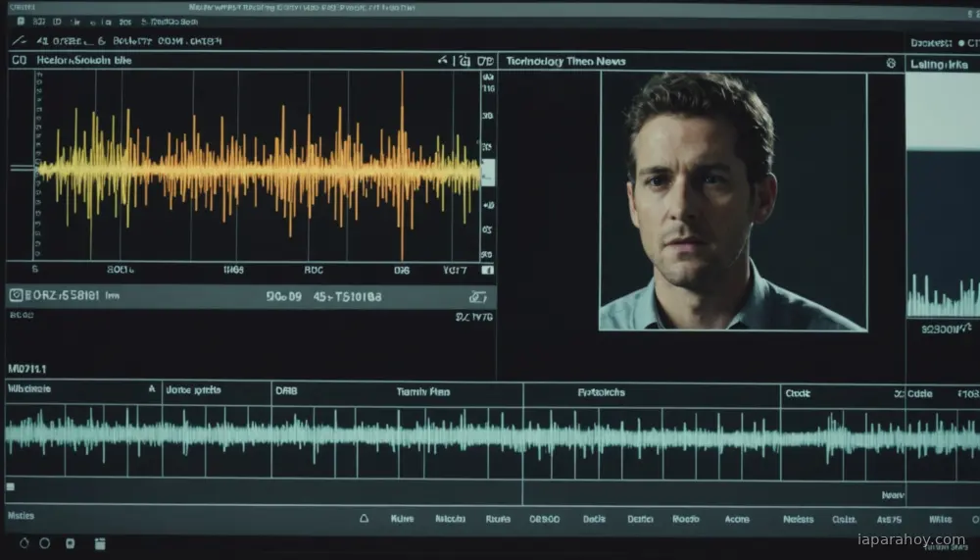Click the '90o 09' value in the info bar
The height and width of the screenshot is (560, 980).
pyautogui.click(x=284, y=296)
